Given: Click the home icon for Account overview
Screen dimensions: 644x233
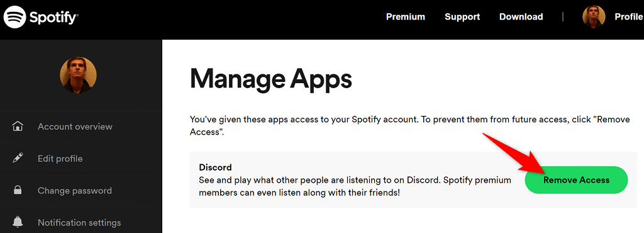Looking at the screenshot, I should 18,126.
